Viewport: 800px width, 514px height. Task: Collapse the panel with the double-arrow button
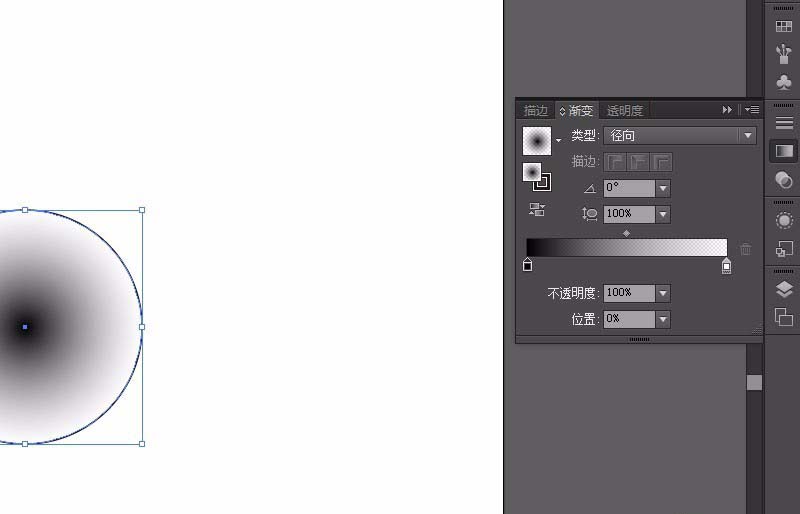[x=727, y=110]
